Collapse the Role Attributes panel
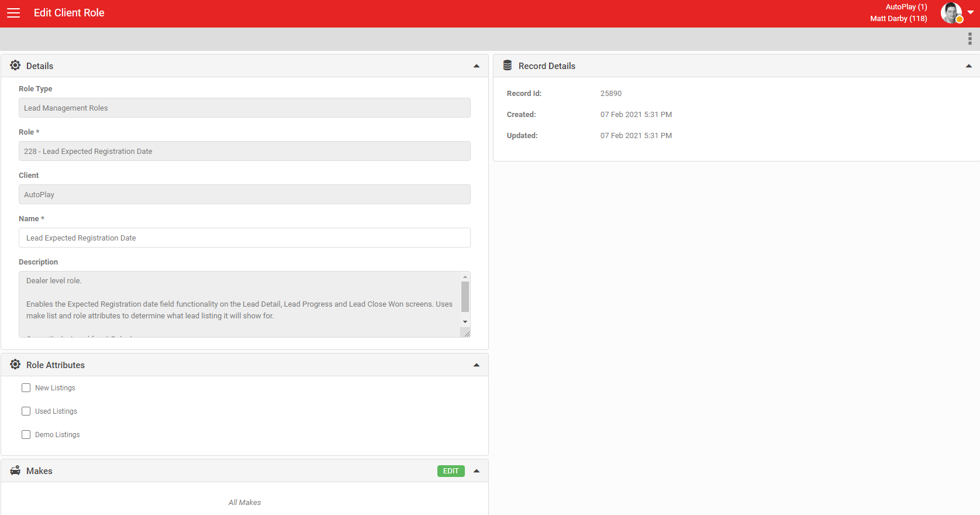 pos(477,365)
